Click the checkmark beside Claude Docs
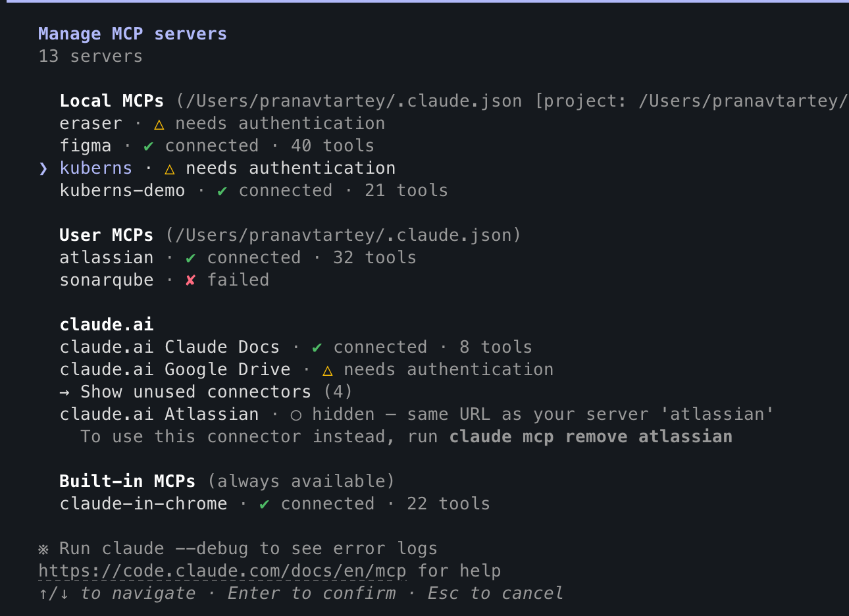 tap(317, 347)
